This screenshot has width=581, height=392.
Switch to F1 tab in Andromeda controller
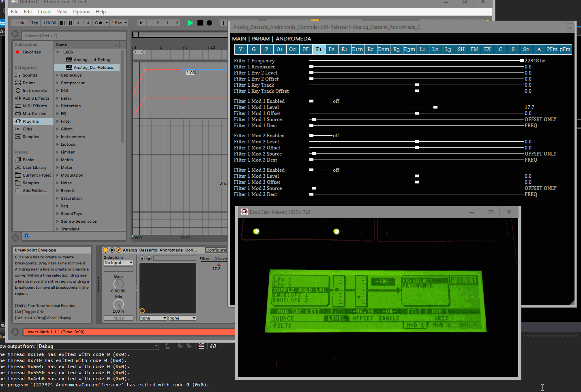coord(318,49)
